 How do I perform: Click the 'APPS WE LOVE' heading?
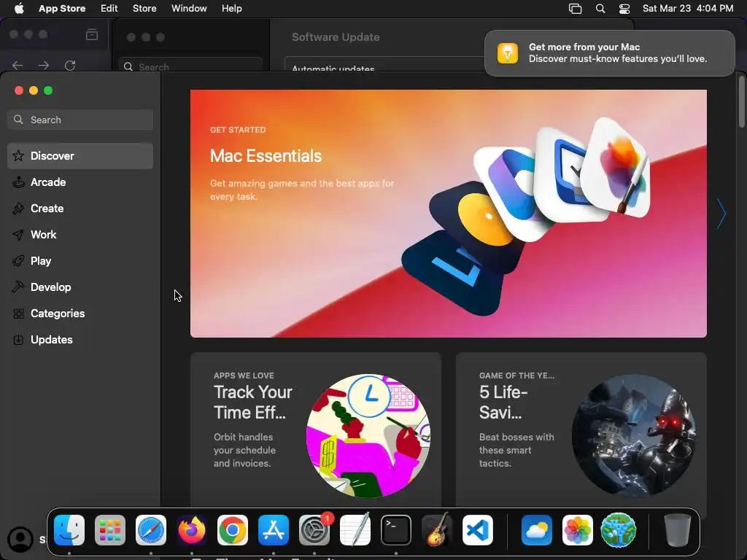point(244,376)
